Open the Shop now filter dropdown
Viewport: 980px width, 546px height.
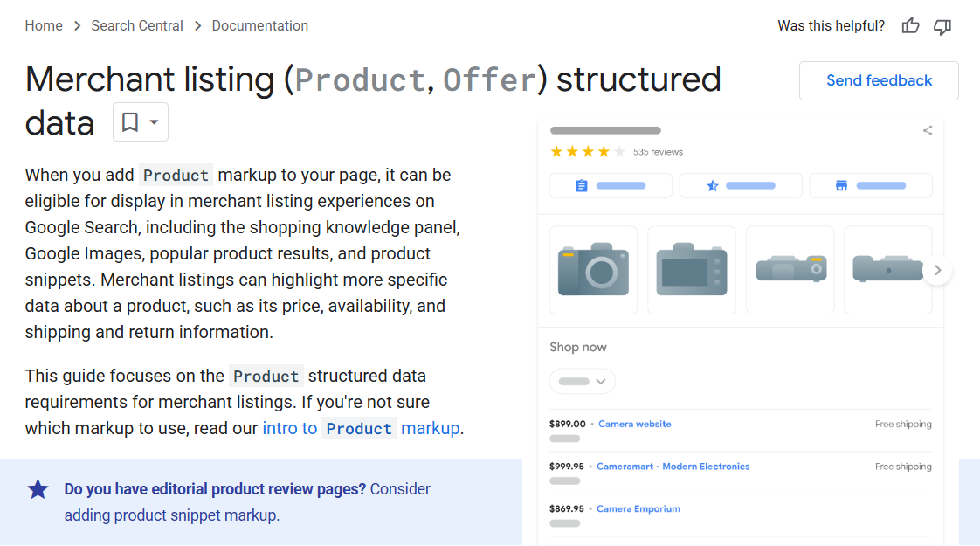583,382
